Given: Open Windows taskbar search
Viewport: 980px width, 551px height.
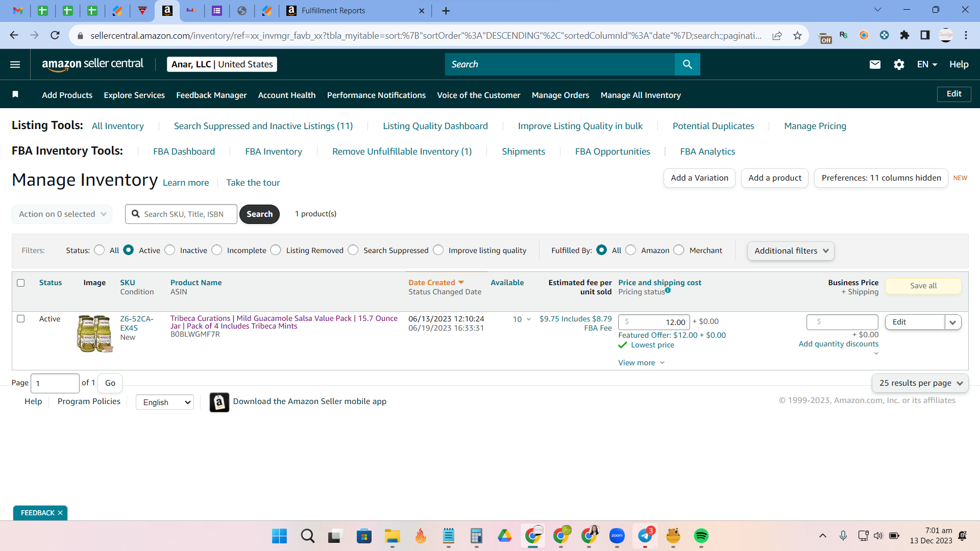Looking at the screenshot, I should coord(307,536).
